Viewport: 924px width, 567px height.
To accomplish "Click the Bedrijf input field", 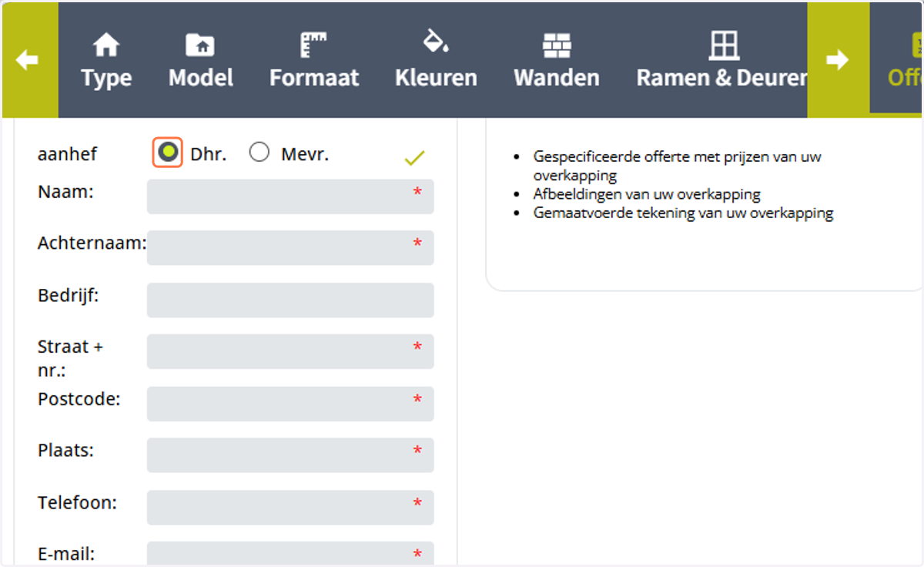I will click(x=290, y=300).
